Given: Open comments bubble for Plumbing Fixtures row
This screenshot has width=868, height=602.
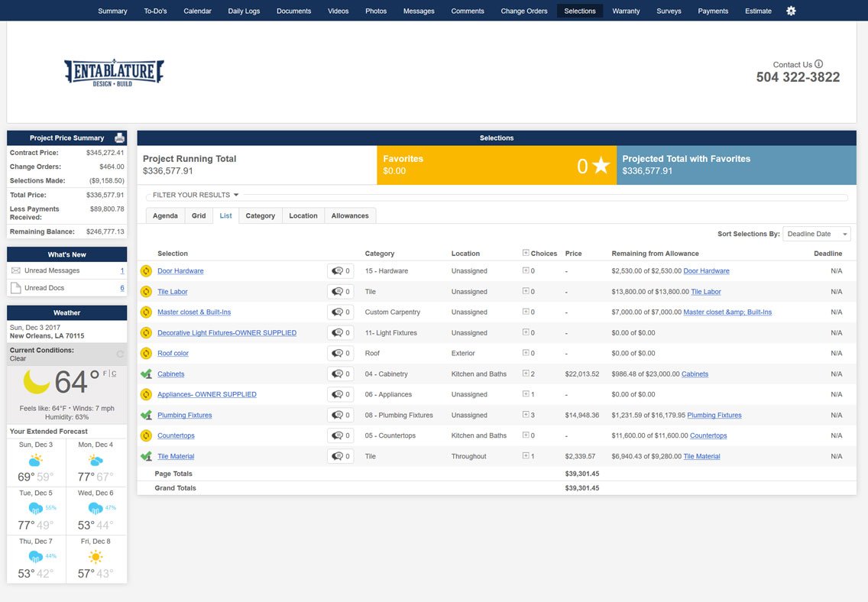Looking at the screenshot, I should 340,416.
